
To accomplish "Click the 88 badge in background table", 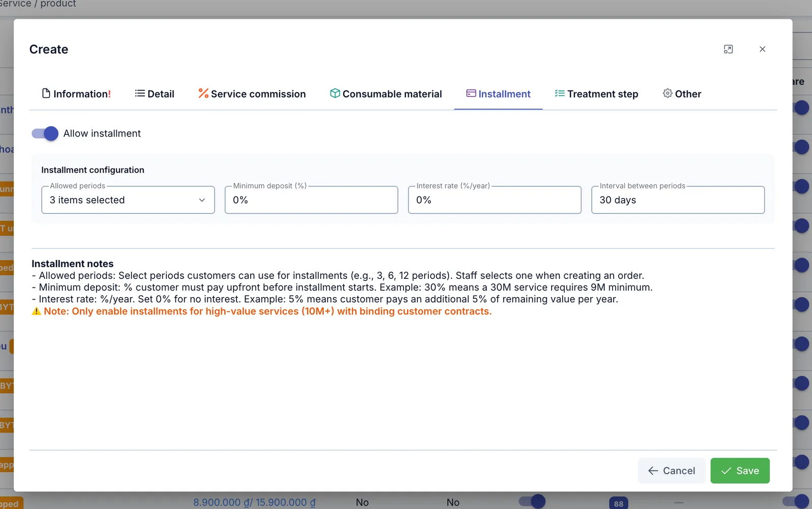I will pyautogui.click(x=619, y=503).
